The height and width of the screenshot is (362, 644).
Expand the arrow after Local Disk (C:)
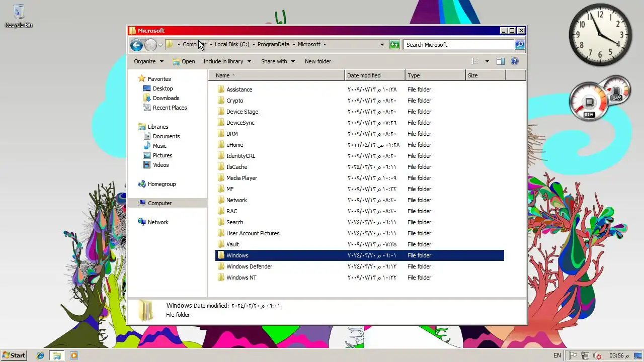[254, 44]
